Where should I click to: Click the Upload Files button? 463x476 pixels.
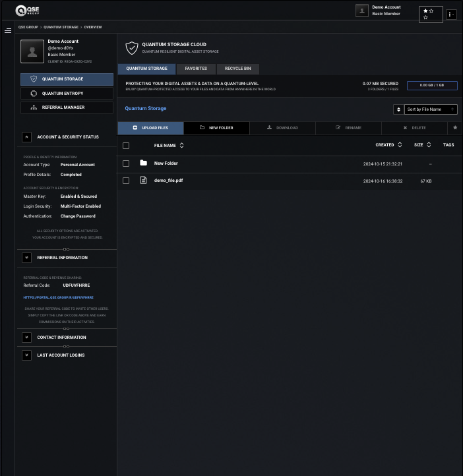(x=150, y=128)
